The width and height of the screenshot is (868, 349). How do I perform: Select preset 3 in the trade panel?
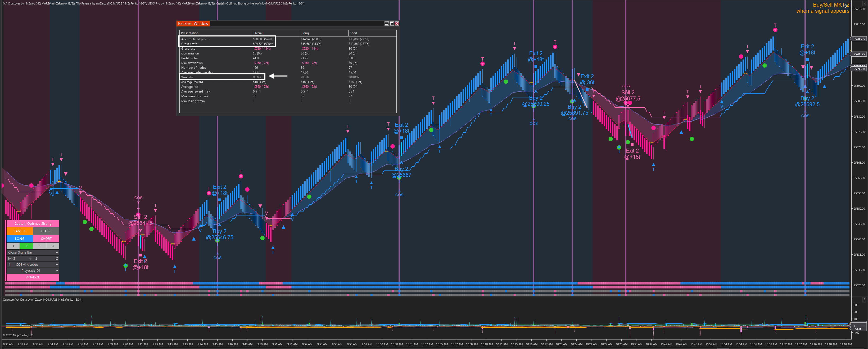39,246
